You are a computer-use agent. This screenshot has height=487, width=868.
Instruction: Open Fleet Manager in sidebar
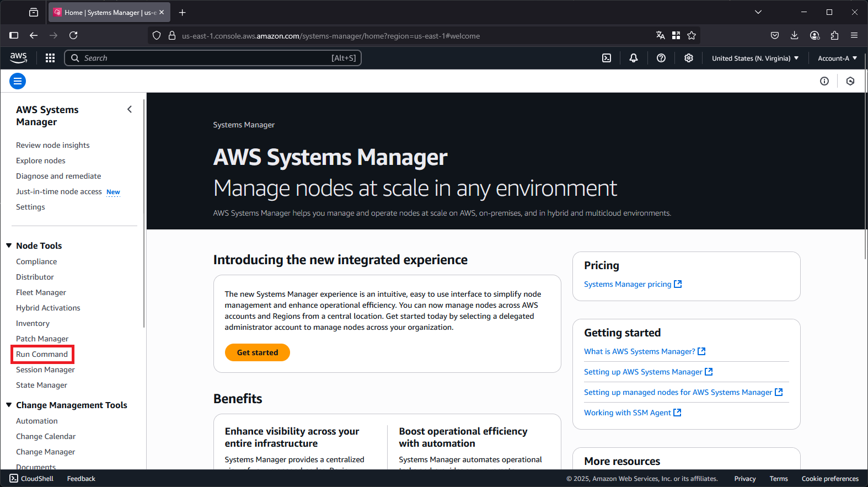(41, 292)
